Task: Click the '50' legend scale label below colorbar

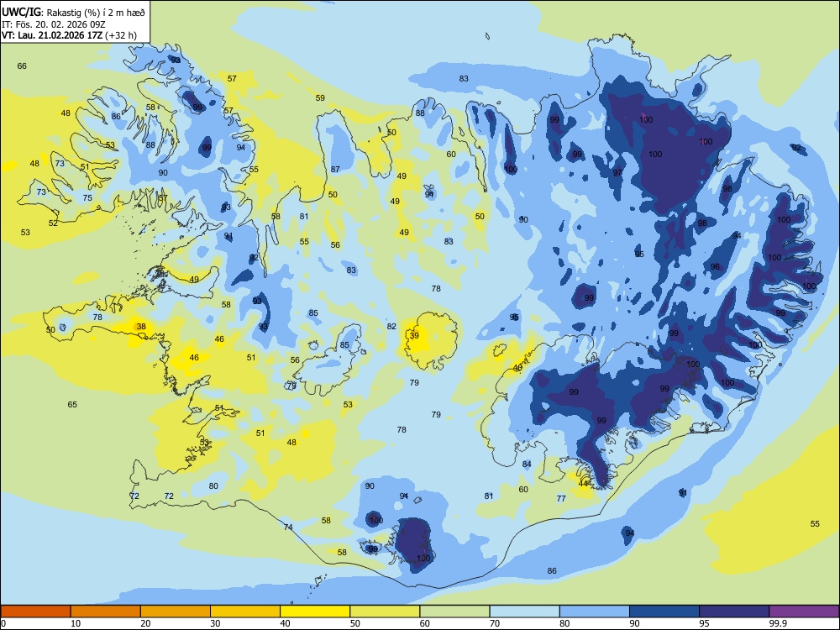Action: tap(355, 623)
